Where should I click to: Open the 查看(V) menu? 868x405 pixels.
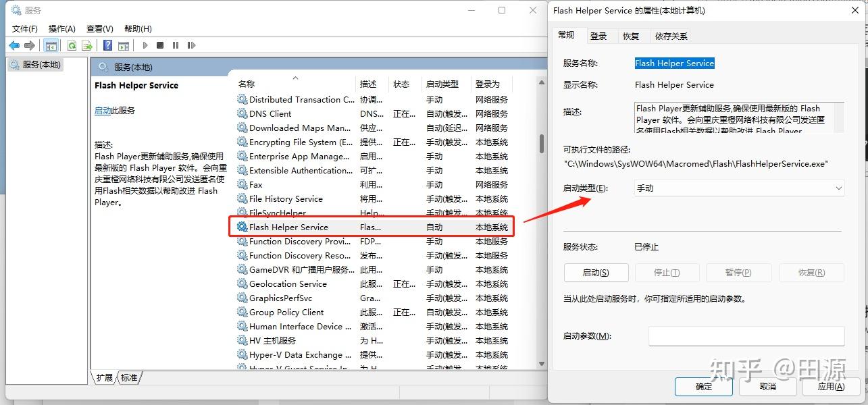(x=99, y=28)
